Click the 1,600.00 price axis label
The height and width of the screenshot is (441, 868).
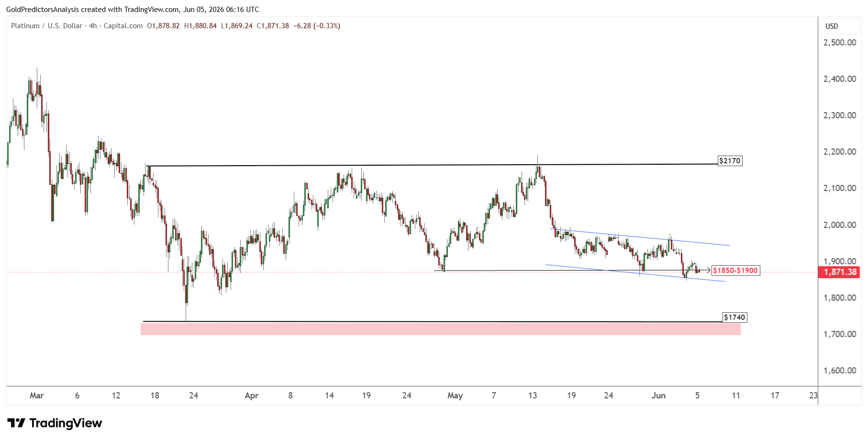tap(839, 371)
